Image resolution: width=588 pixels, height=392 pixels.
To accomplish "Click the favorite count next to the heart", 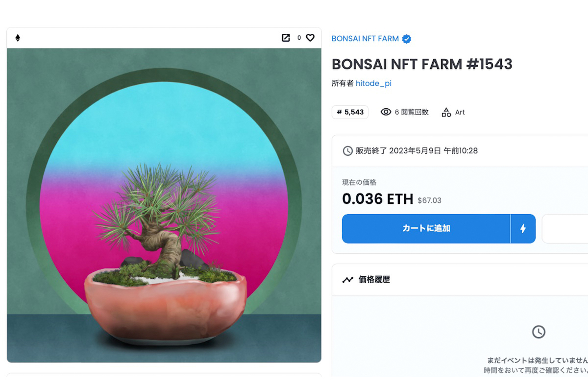I will (x=299, y=38).
